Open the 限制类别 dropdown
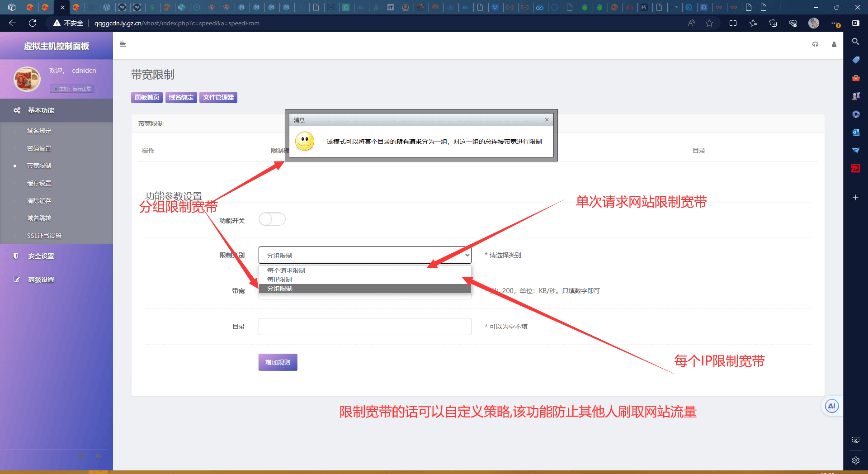Screen dimensions: 868x474 click(364, 255)
